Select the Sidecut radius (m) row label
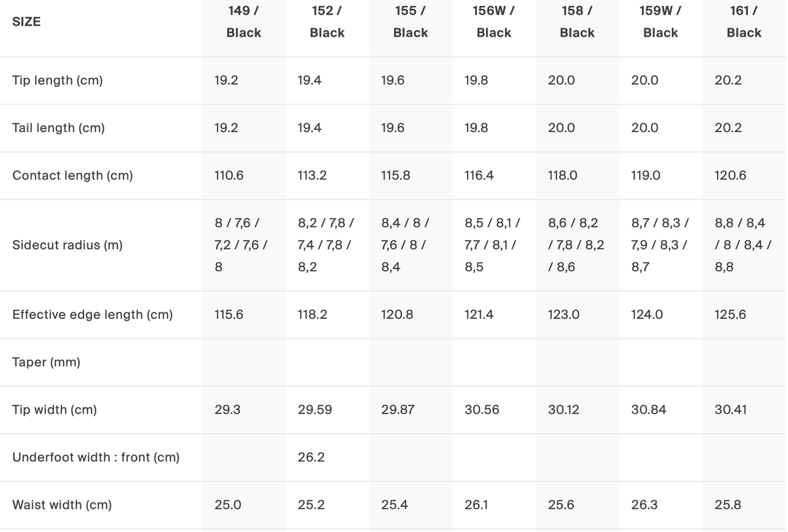This screenshot has height=532, width=788. 67,245
